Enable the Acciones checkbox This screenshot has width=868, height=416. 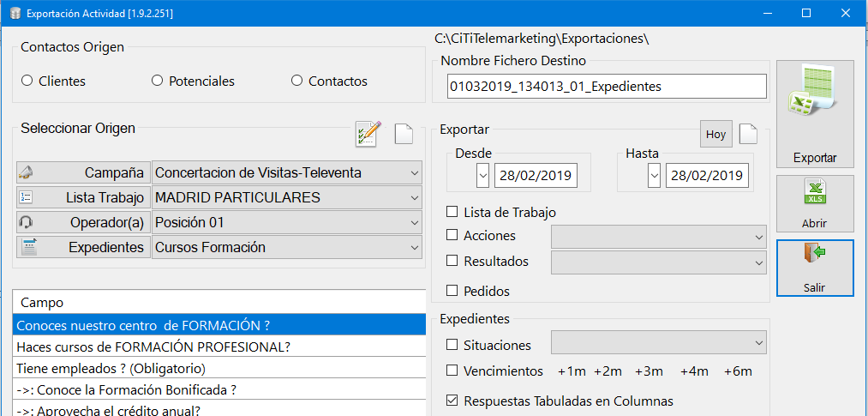(x=452, y=235)
